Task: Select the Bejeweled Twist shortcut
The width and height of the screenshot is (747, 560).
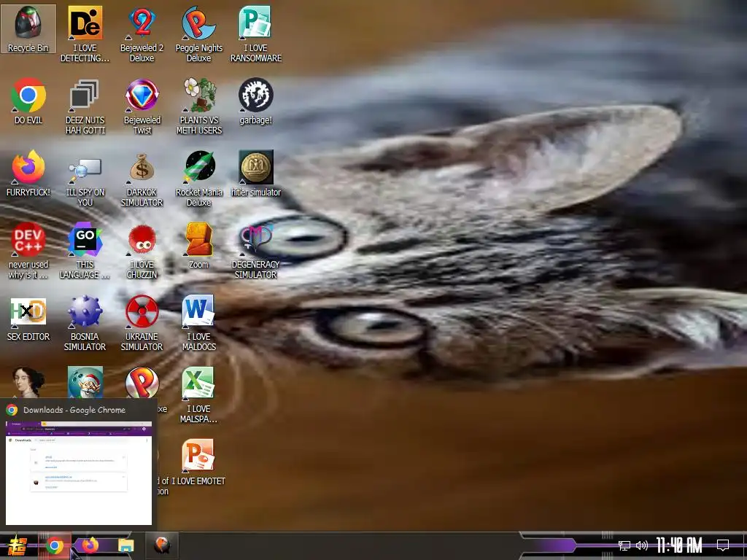Action: 142,106
